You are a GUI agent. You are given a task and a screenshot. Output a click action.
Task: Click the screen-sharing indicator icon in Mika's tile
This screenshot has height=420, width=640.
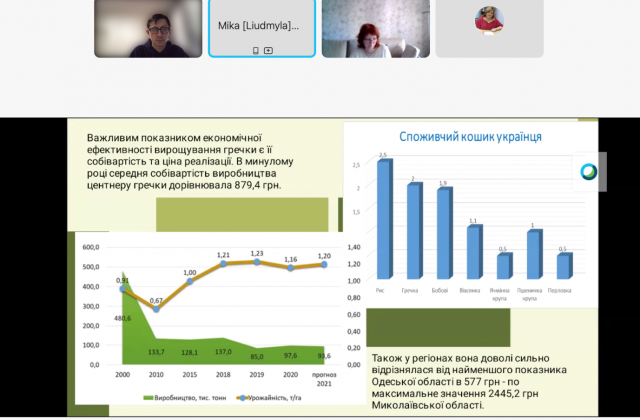point(268,51)
